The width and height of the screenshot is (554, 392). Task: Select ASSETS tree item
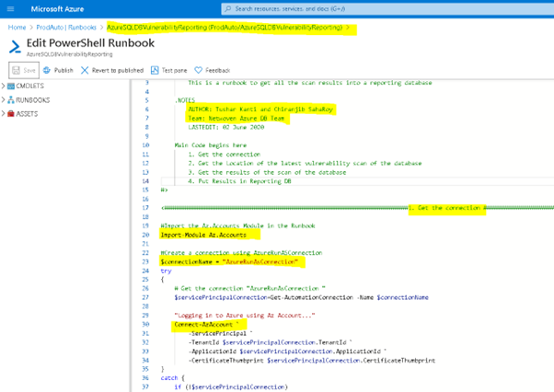(x=27, y=114)
